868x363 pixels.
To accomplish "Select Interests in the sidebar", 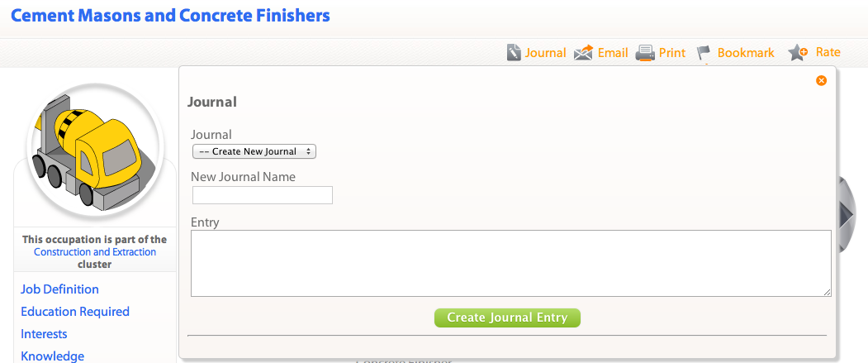I will point(44,334).
